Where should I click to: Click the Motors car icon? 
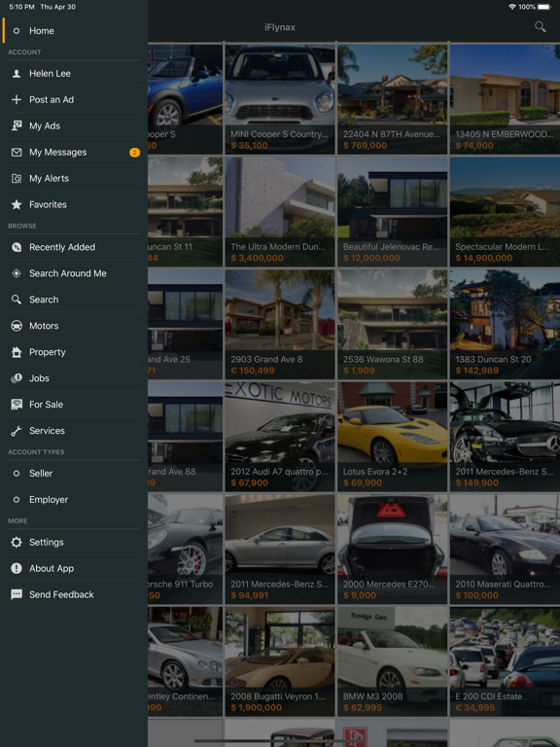[17, 326]
